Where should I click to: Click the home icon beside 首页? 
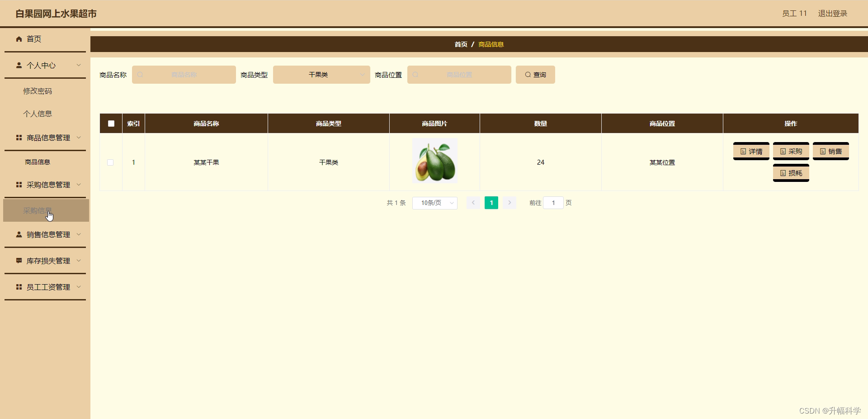19,39
